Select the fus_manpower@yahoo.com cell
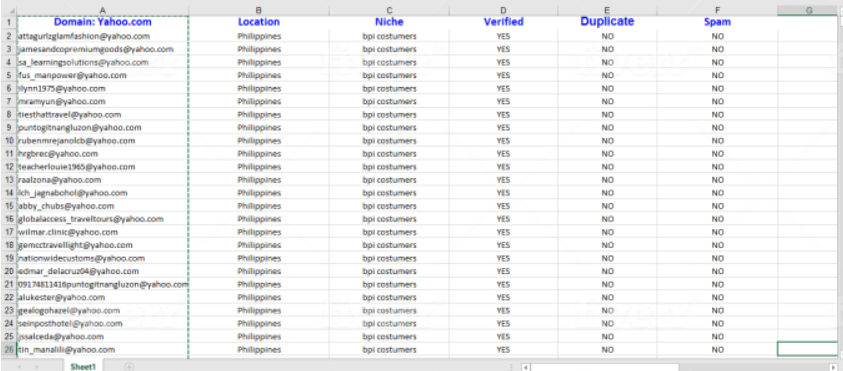Viewport: 843px width, 371px height. click(x=103, y=75)
